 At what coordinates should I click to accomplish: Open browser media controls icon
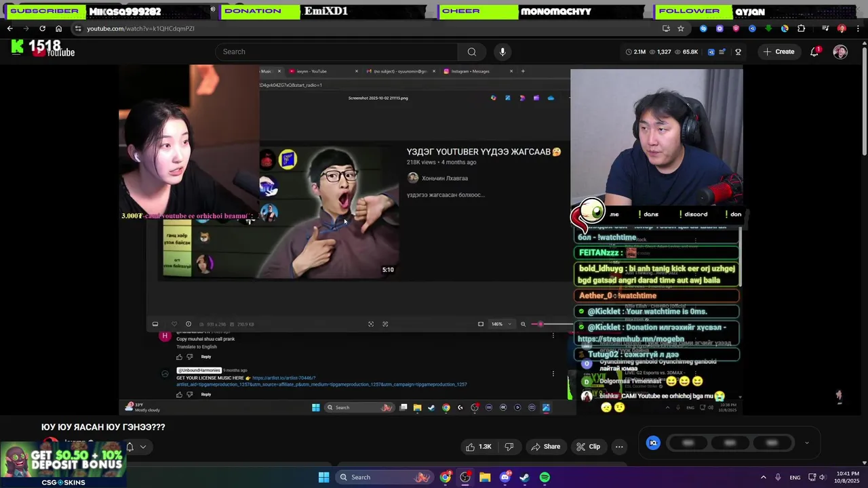pyautogui.click(x=825, y=28)
